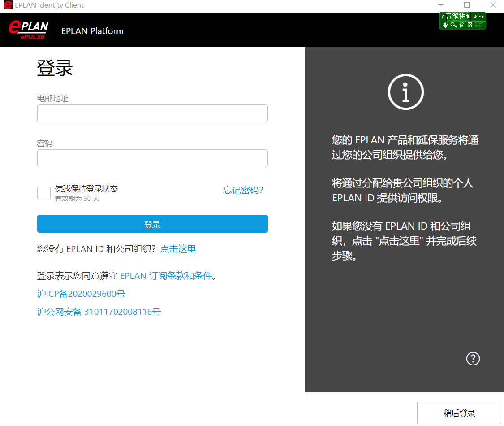Click the hand icon on IME toolbar
This screenshot has height=426, width=504.
[x=445, y=25]
